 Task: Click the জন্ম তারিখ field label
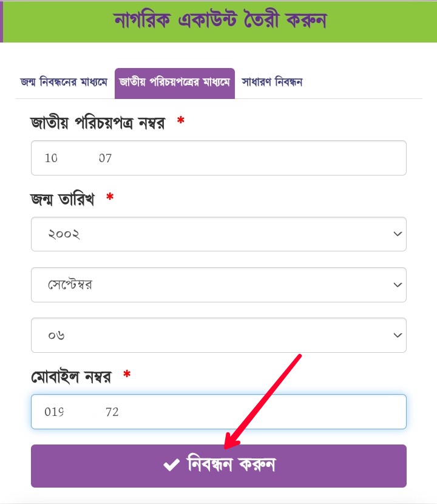click(x=63, y=199)
